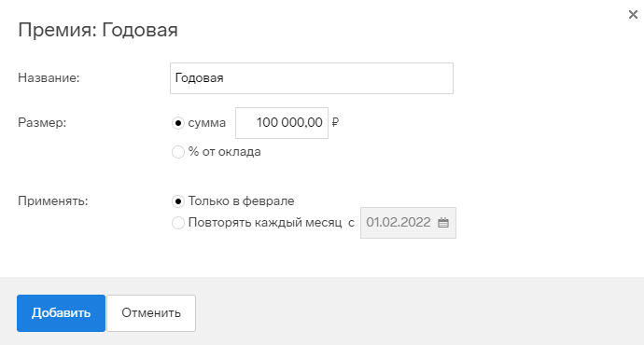
Task: Click the Отменить button
Action: click(151, 313)
